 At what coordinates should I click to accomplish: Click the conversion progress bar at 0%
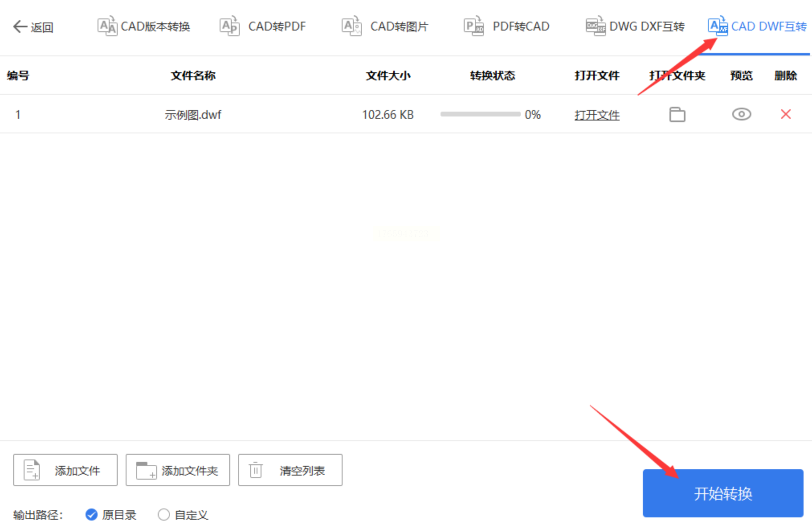(480, 114)
